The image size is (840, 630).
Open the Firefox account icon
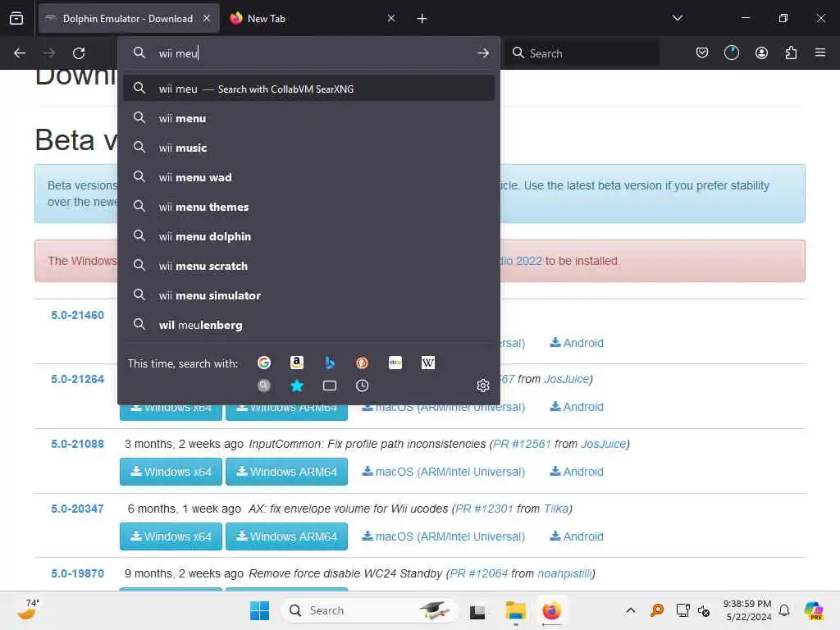pyautogui.click(x=761, y=52)
